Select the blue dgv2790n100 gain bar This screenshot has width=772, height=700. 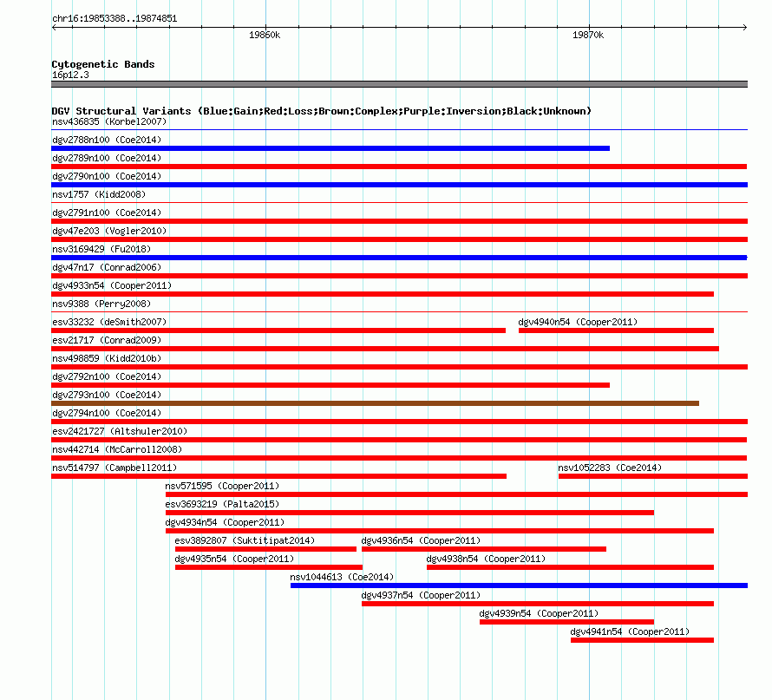(399, 185)
